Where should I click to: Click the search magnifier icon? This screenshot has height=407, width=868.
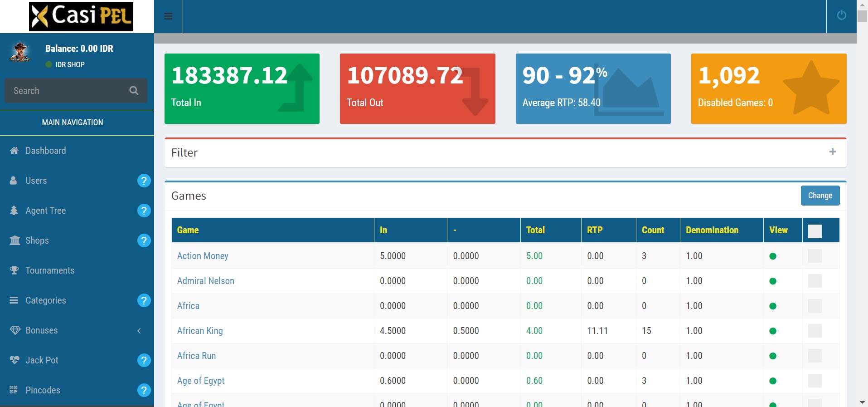pos(134,90)
